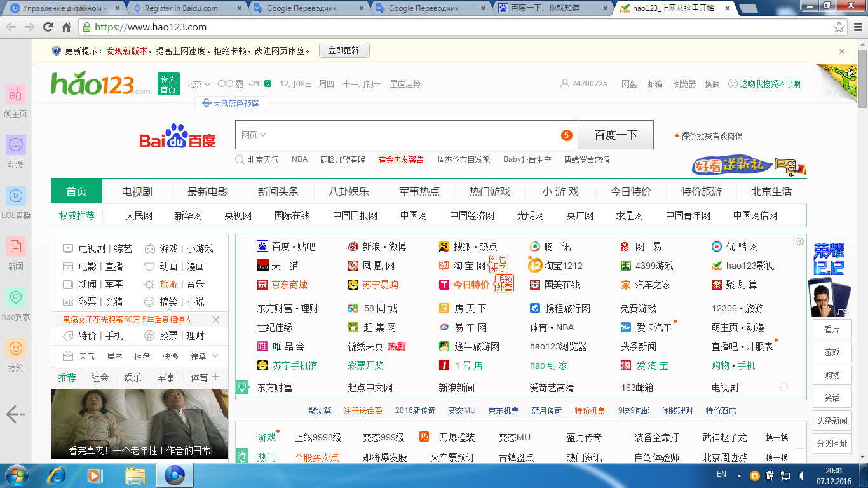Open Chrome menu hamburger icon
868x488 pixels.
coord(857,27)
